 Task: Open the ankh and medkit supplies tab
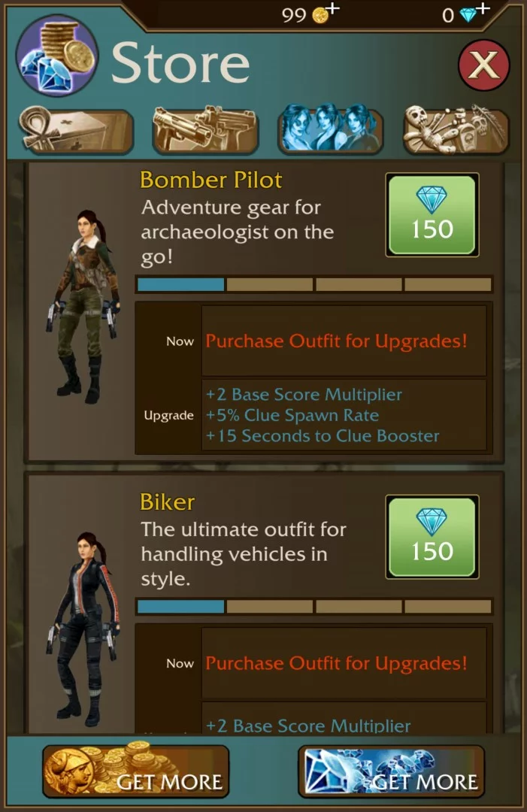tap(77, 130)
